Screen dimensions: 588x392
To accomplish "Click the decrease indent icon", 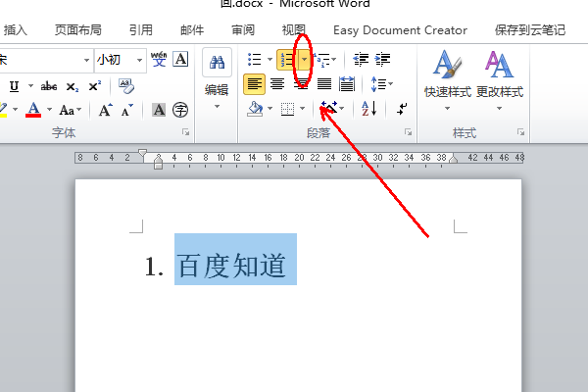I will 361,59.
